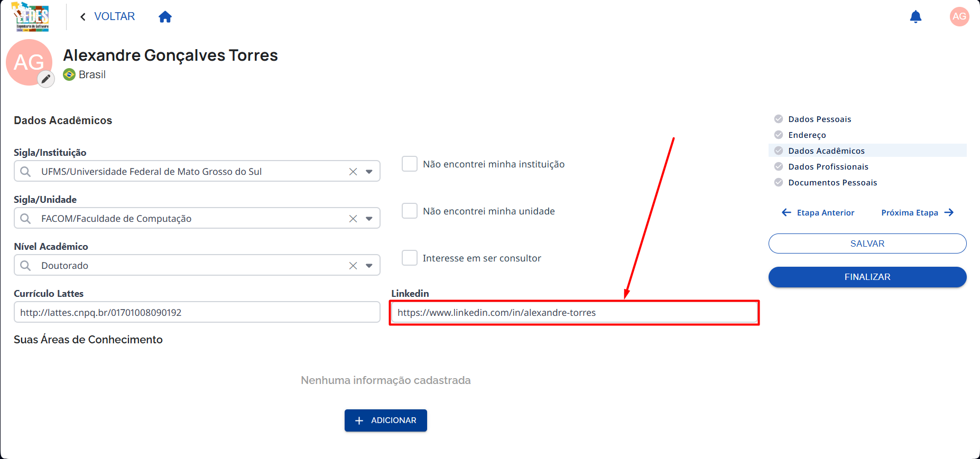The image size is (980, 459).
Task: Edit profile photo with pencil icon
Action: [x=46, y=79]
